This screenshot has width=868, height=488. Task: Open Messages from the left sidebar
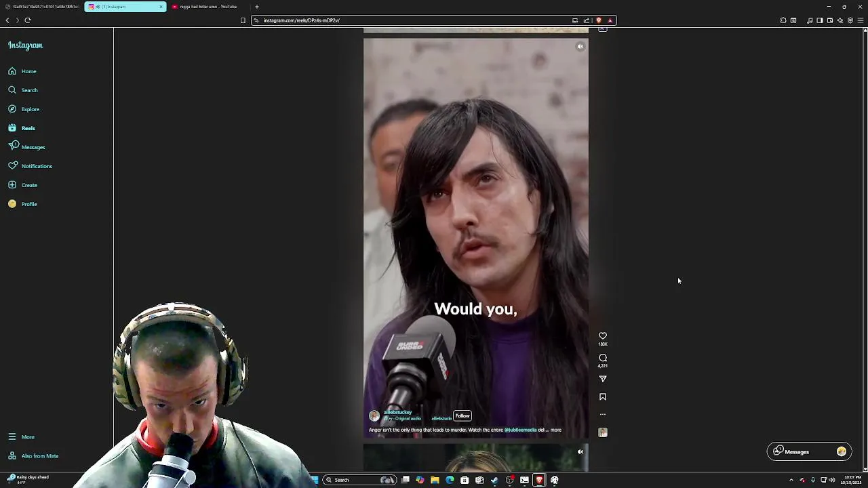[26, 147]
